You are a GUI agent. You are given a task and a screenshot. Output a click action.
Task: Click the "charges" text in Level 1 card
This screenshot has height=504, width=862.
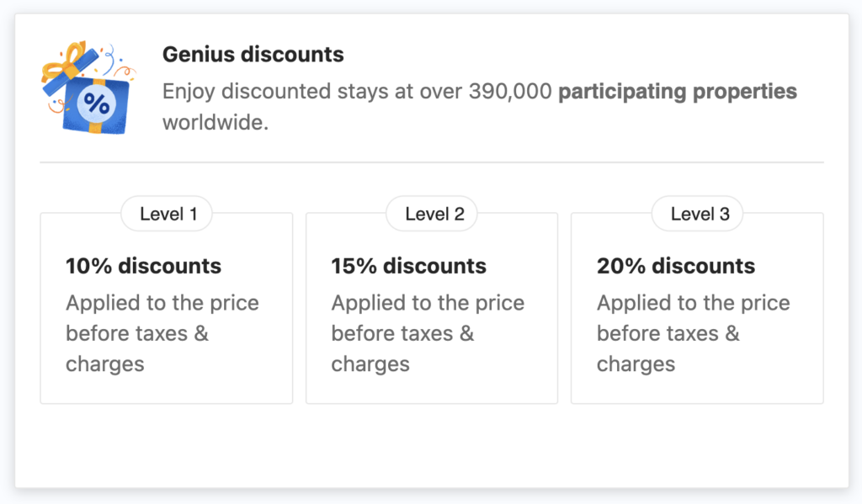(104, 364)
